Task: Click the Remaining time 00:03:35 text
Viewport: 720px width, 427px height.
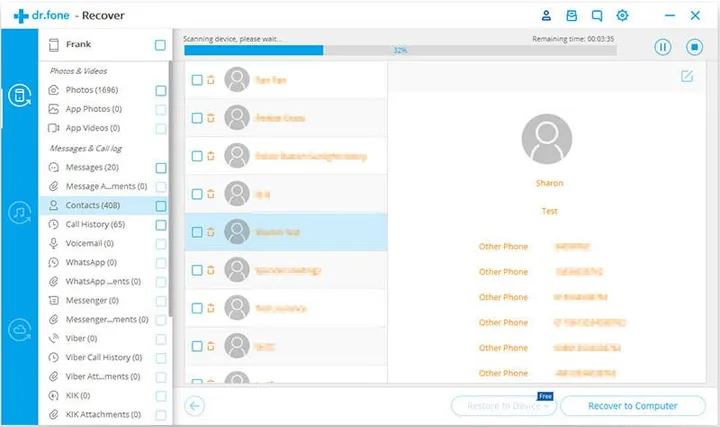Action: [573, 39]
